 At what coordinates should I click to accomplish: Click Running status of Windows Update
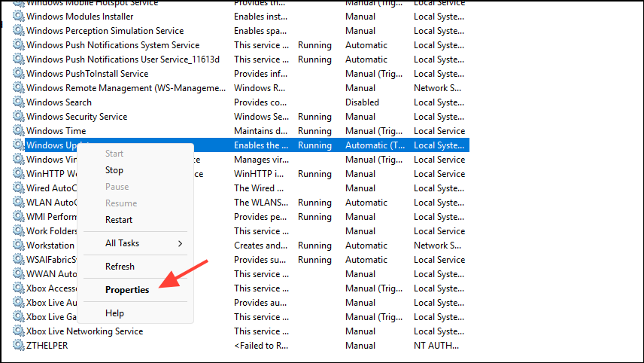pyautogui.click(x=314, y=145)
